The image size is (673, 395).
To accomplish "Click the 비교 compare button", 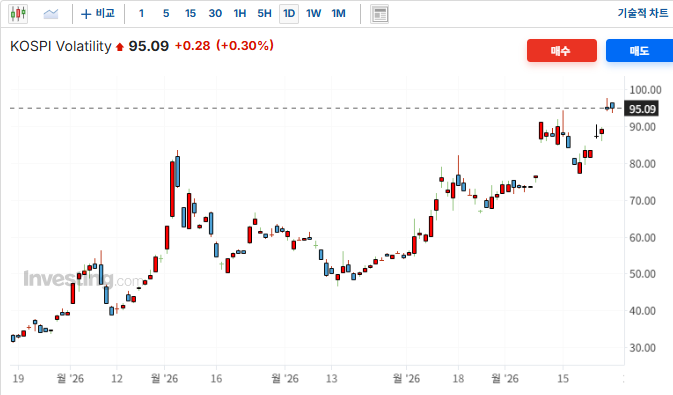I will point(98,14).
